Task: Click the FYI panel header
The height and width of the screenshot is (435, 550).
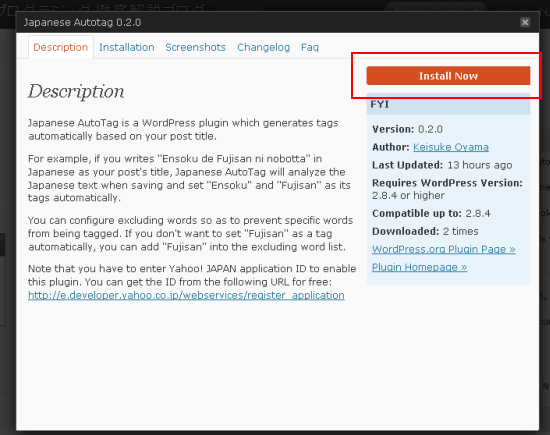Action: click(448, 105)
